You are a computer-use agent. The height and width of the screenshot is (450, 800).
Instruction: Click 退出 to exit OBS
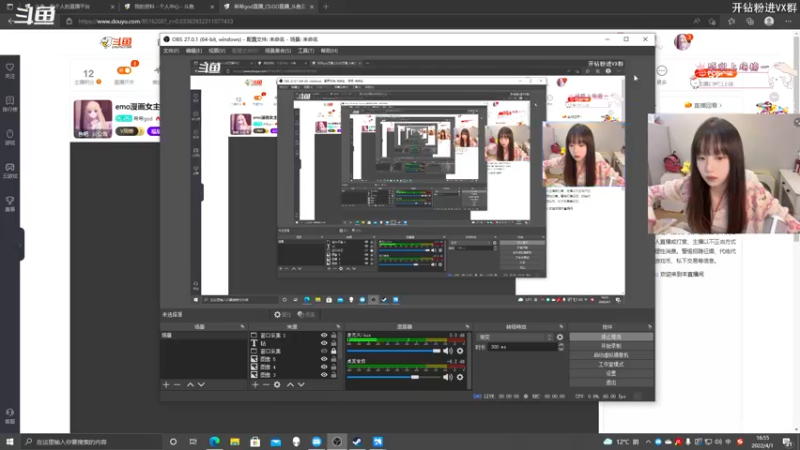pyautogui.click(x=611, y=382)
